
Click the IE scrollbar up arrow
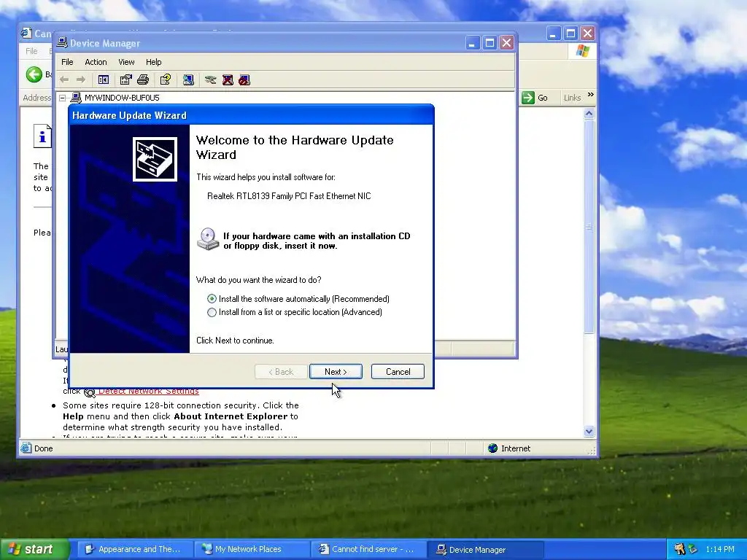click(x=589, y=113)
